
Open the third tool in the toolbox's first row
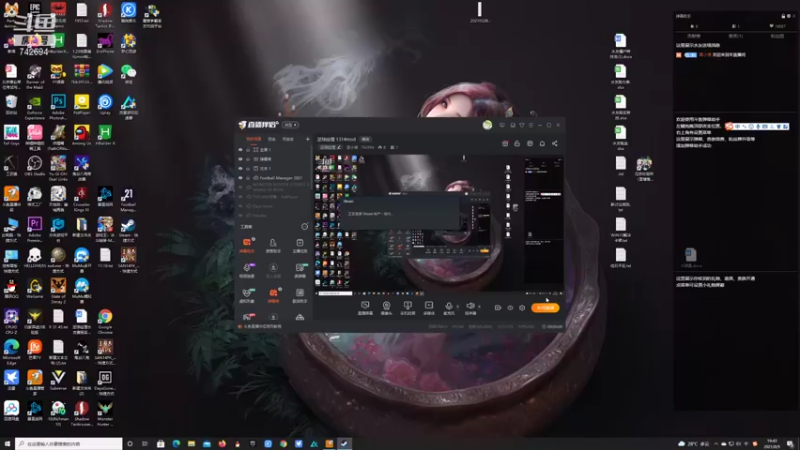299,245
